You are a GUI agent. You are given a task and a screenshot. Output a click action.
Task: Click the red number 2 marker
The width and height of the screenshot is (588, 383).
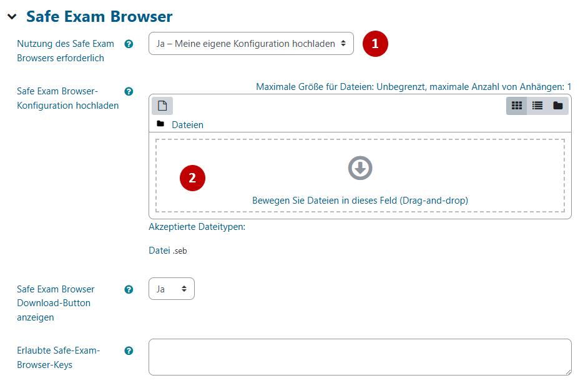click(x=192, y=178)
